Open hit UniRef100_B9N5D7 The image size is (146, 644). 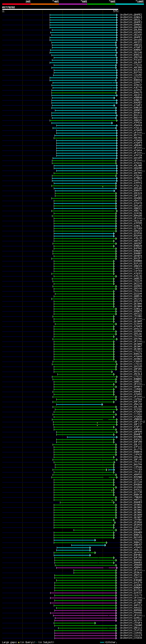tap(131, 50)
